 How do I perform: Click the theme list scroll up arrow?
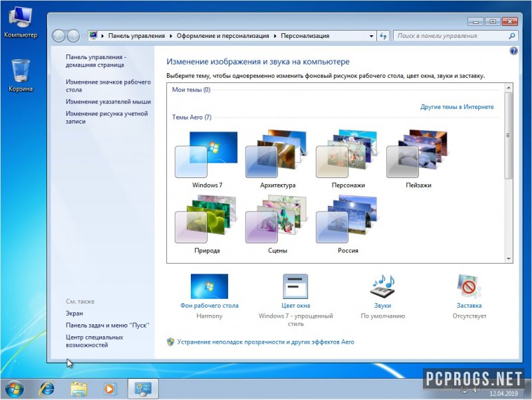(x=509, y=88)
